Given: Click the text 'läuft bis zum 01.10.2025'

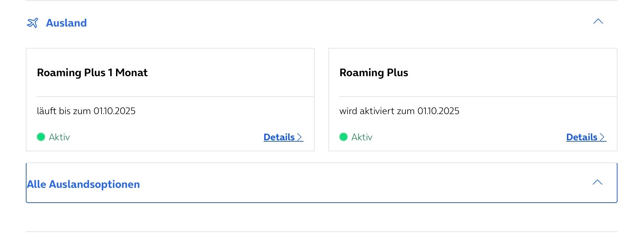Looking at the screenshot, I should point(86,111).
